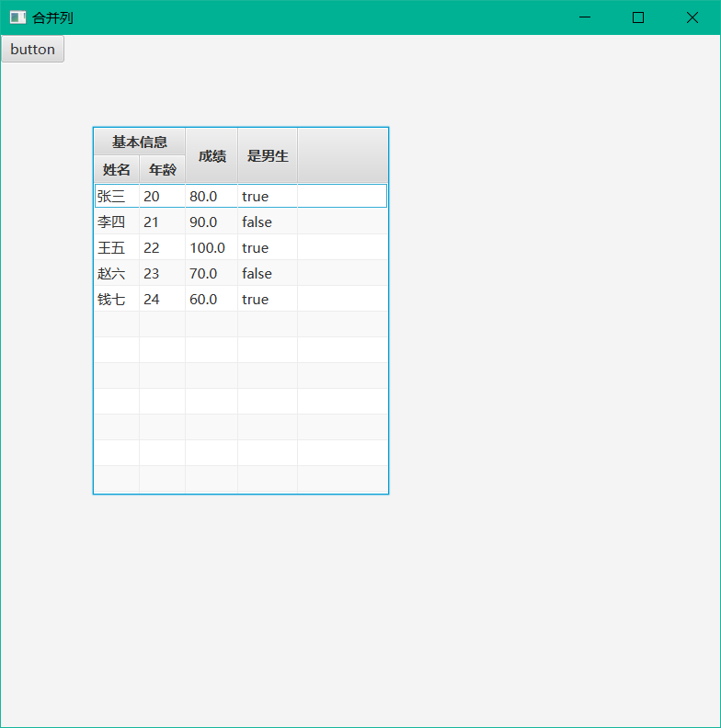Click age cell 20
Image resolution: width=721 pixels, height=728 pixels.
click(x=162, y=196)
